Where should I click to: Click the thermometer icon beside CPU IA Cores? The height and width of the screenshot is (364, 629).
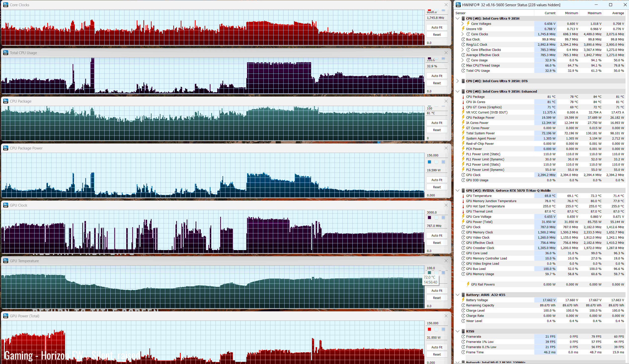click(x=463, y=102)
